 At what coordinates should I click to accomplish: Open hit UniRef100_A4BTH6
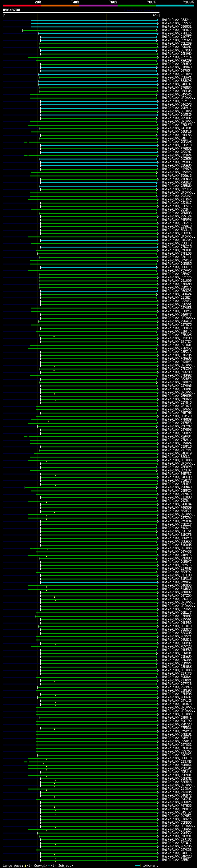click(x=177, y=413)
